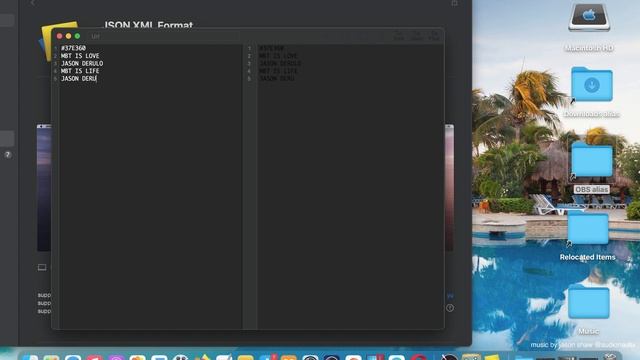Click the JSON XML Format app title
640x360 pixels.
[149, 25]
